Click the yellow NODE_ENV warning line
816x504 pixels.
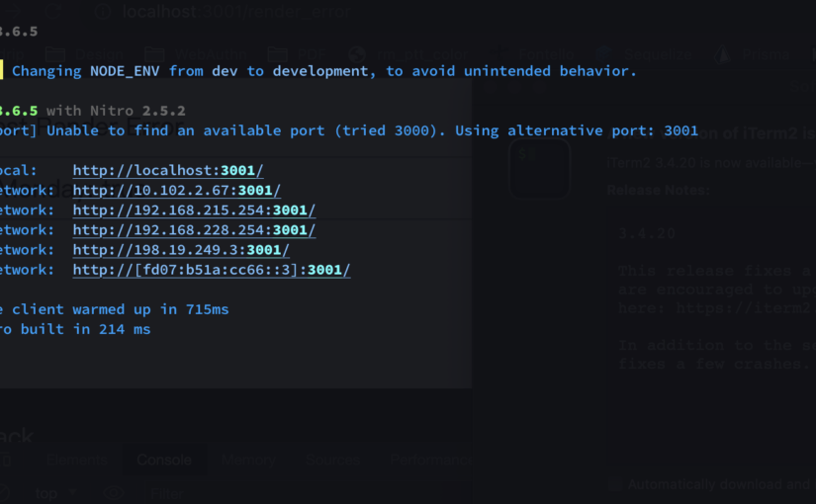[324, 71]
